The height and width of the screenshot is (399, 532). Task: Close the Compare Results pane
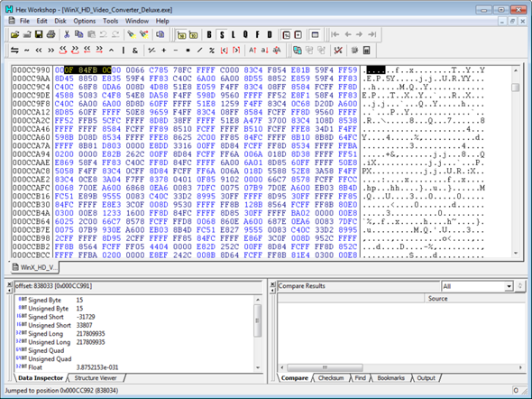(x=273, y=283)
